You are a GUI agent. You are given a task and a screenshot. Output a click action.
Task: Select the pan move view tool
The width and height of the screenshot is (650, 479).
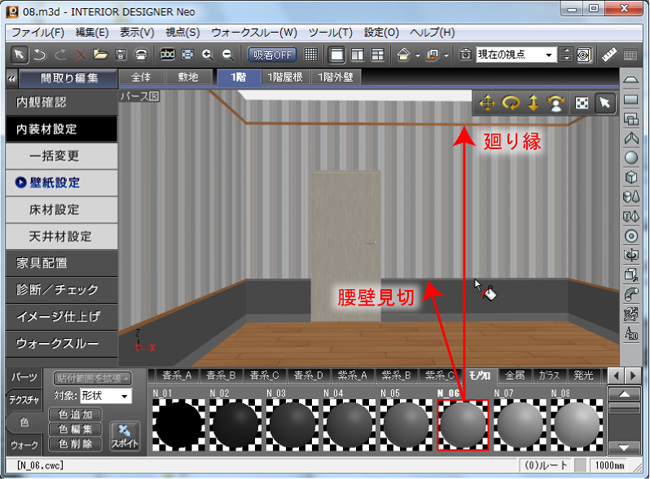(488, 103)
